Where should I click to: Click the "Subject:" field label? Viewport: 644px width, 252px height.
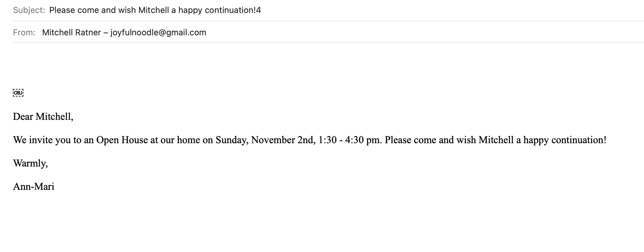pyautogui.click(x=29, y=10)
